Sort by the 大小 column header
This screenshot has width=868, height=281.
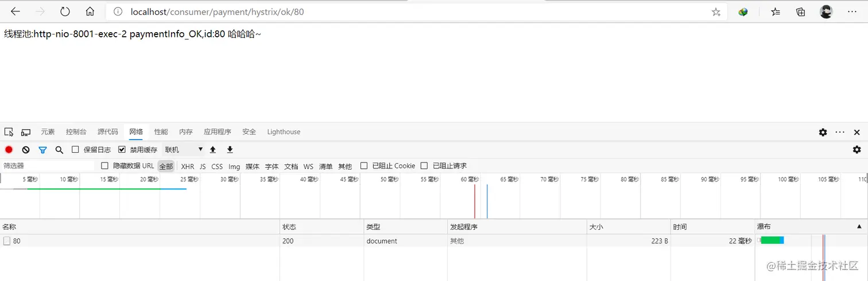click(629, 227)
